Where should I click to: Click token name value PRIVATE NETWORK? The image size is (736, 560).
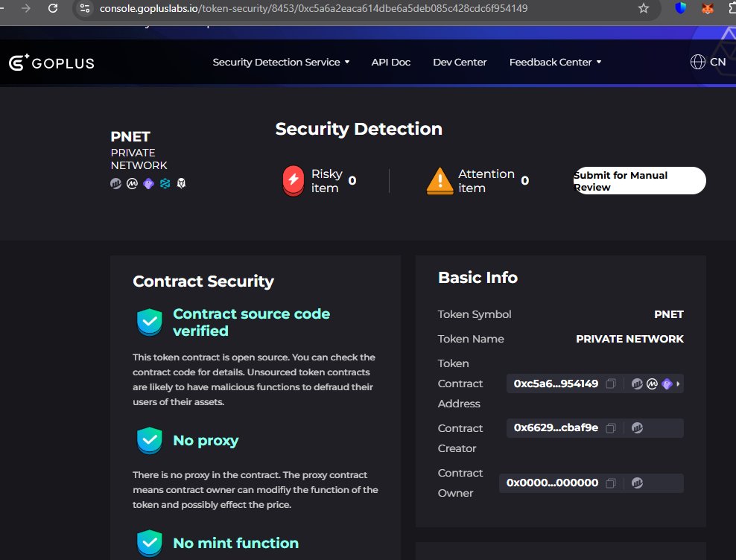click(629, 339)
